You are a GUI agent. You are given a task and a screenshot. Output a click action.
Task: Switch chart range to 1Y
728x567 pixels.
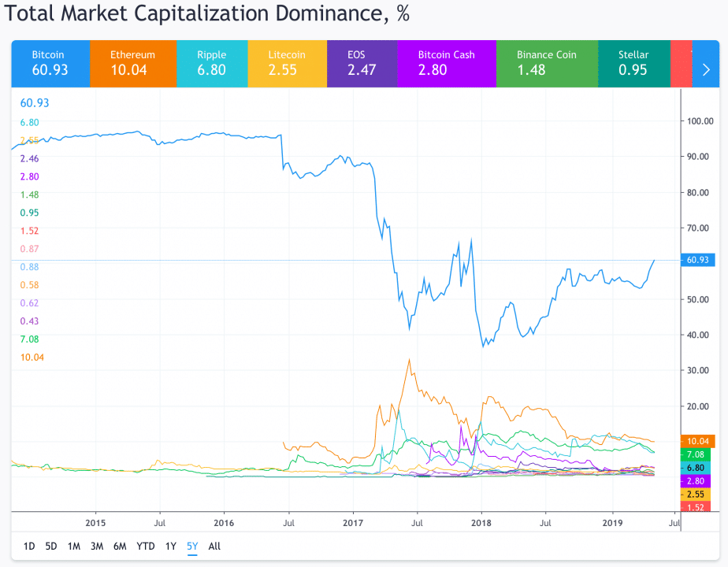point(171,546)
